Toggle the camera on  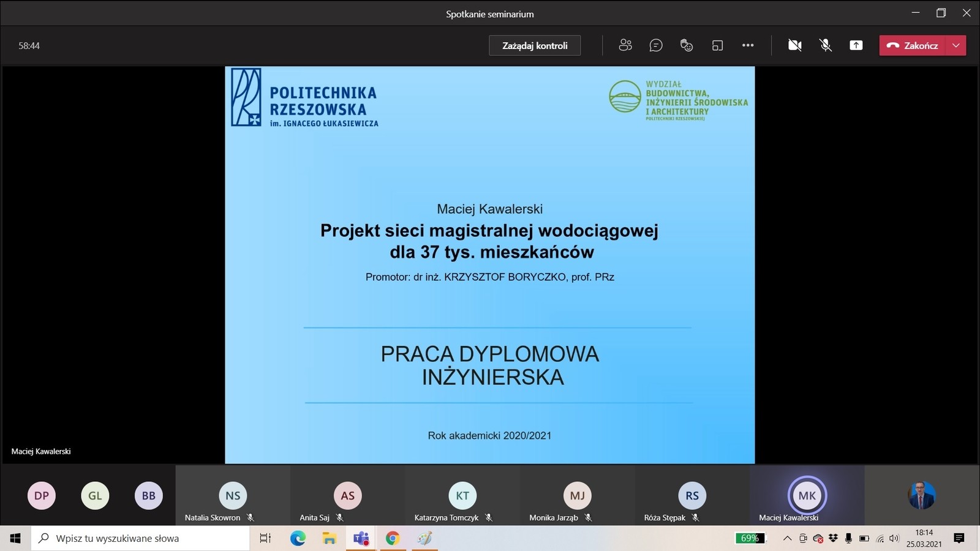795,45
